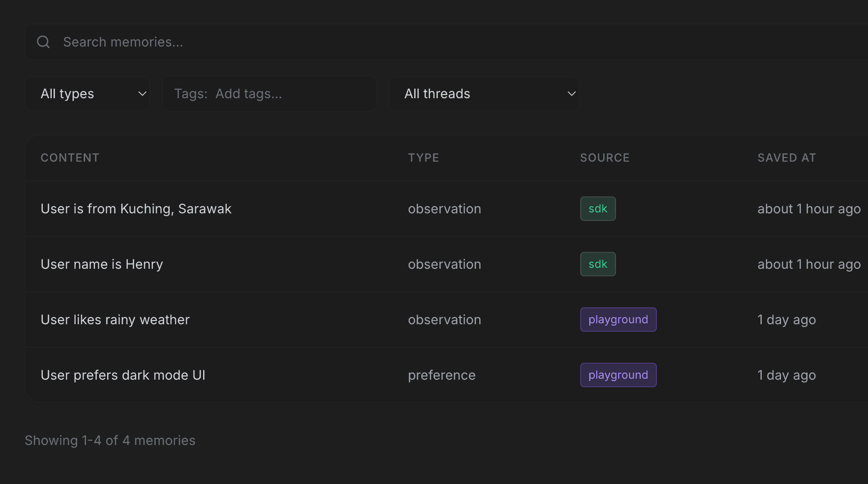The width and height of the screenshot is (868, 484).
Task: Click the All threads chevron arrow
Action: tap(571, 94)
